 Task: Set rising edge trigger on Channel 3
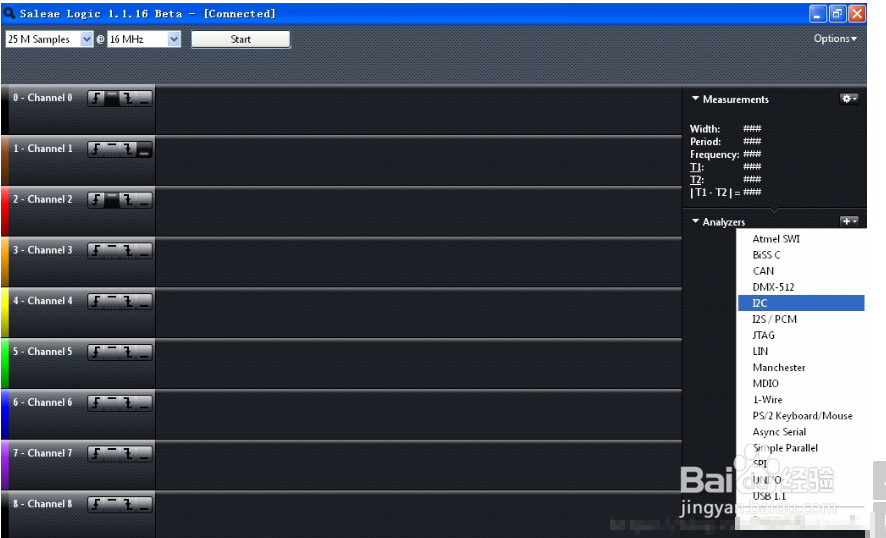(x=96, y=251)
